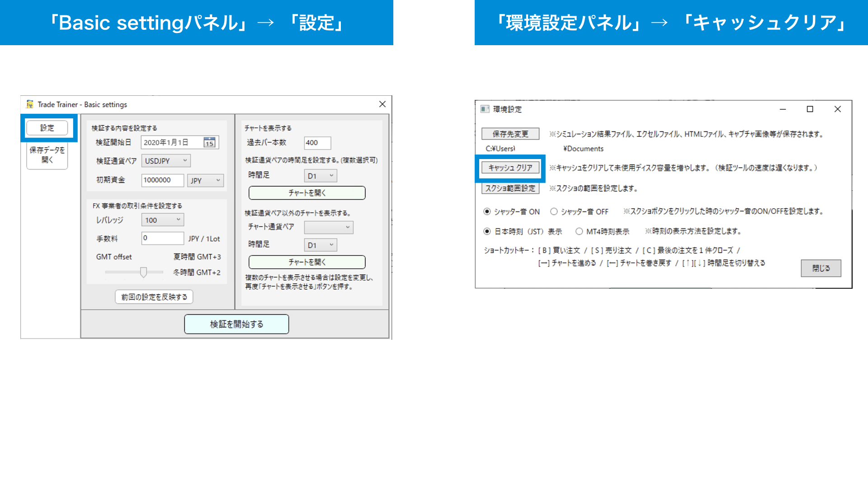Click the 検証を開始する button

(236, 324)
